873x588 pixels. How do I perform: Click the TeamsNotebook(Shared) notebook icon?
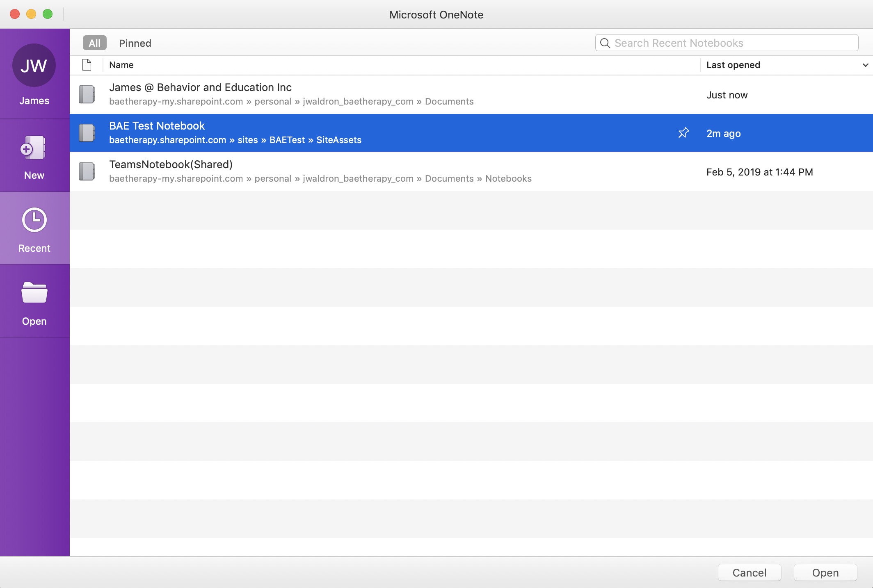point(87,171)
